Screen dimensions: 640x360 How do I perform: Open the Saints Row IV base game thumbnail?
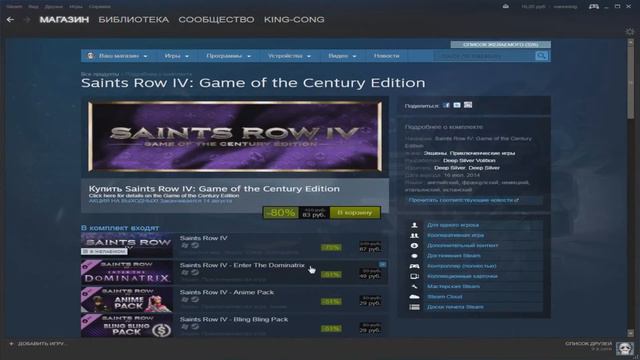127,245
